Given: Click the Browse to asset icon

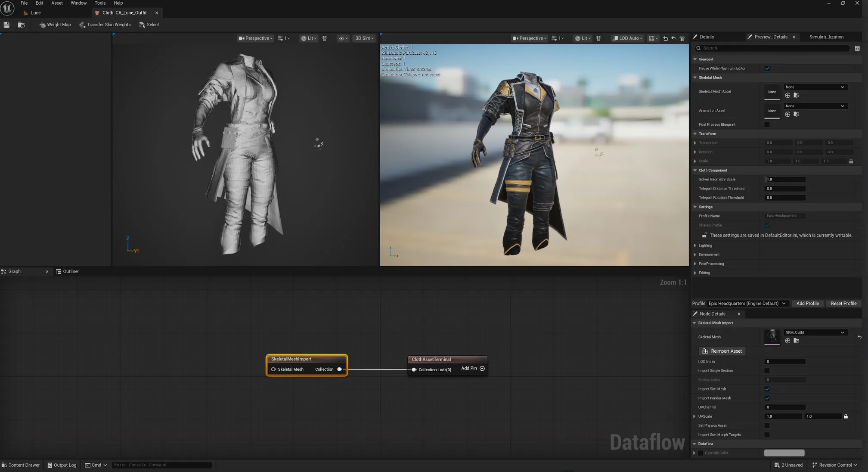Looking at the screenshot, I should pyautogui.click(x=21, y=25).
